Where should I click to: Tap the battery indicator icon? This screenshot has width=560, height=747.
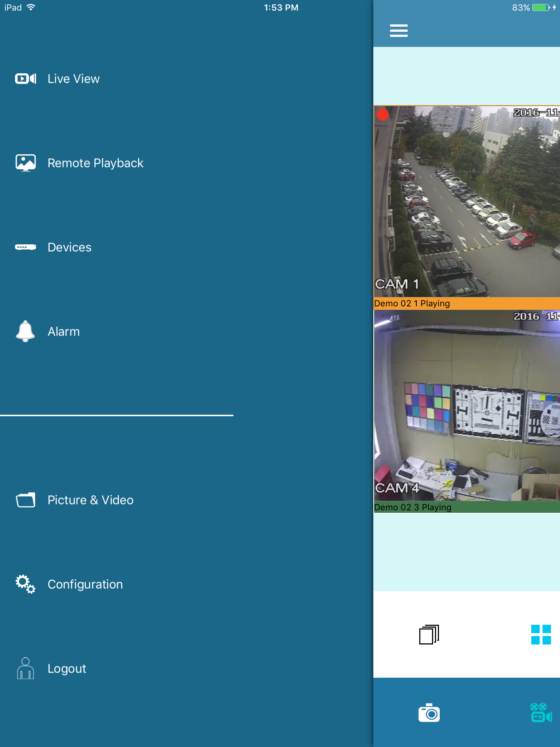[x=541, y=7]
